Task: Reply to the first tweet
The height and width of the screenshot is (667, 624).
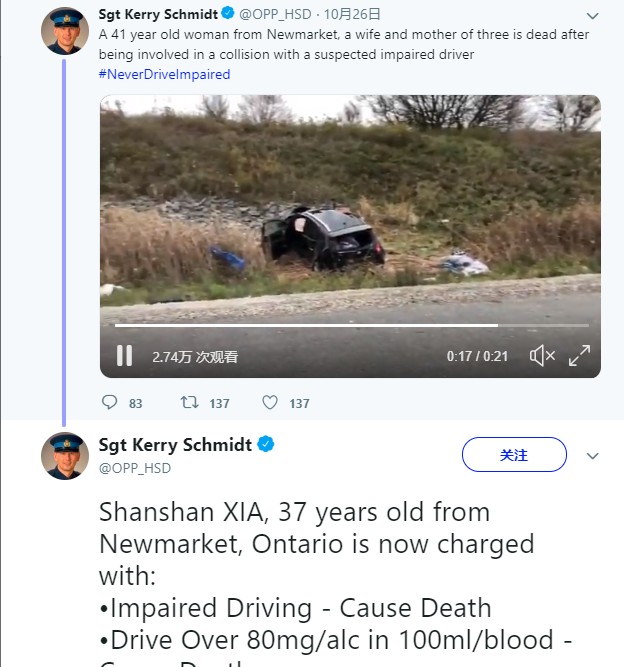Action: pos(110,403)
